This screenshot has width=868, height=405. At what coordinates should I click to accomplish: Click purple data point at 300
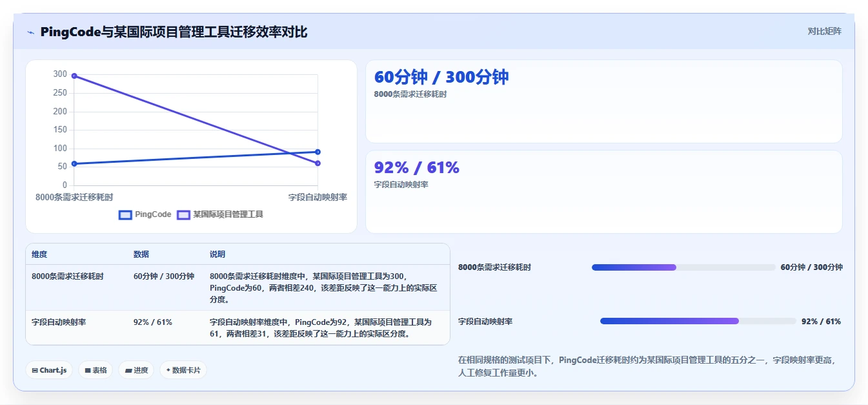coord(74,76)
